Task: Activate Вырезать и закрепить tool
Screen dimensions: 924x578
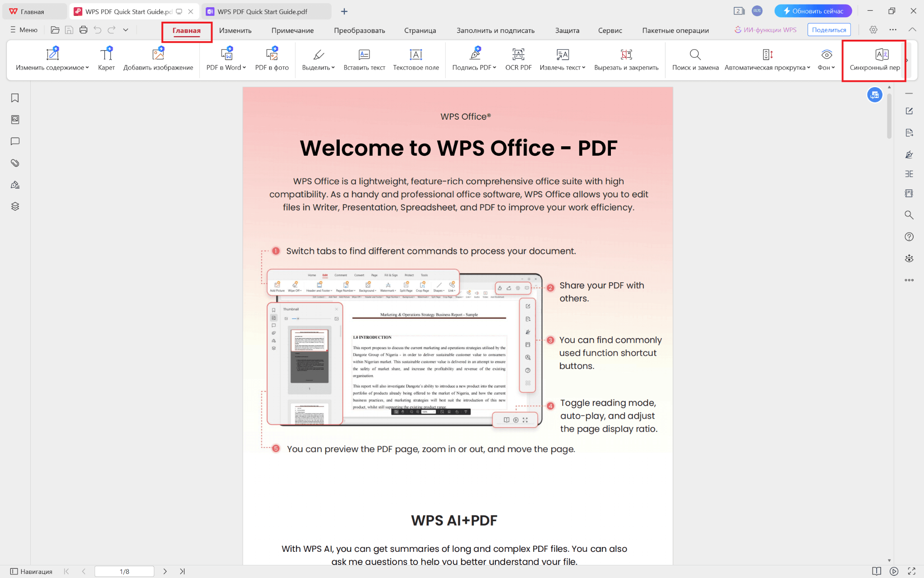Action: (x=627, y=59)
